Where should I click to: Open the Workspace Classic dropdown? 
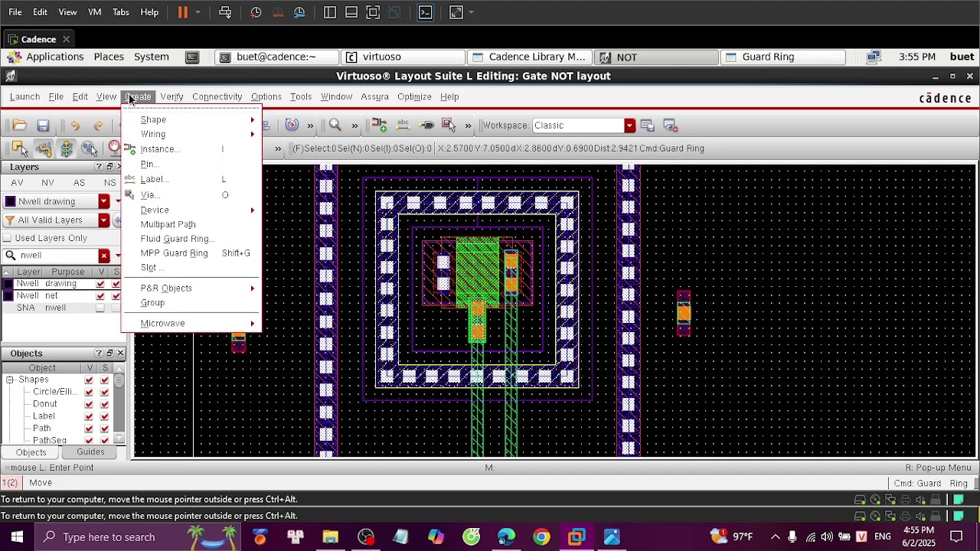[x=629, y=126]
